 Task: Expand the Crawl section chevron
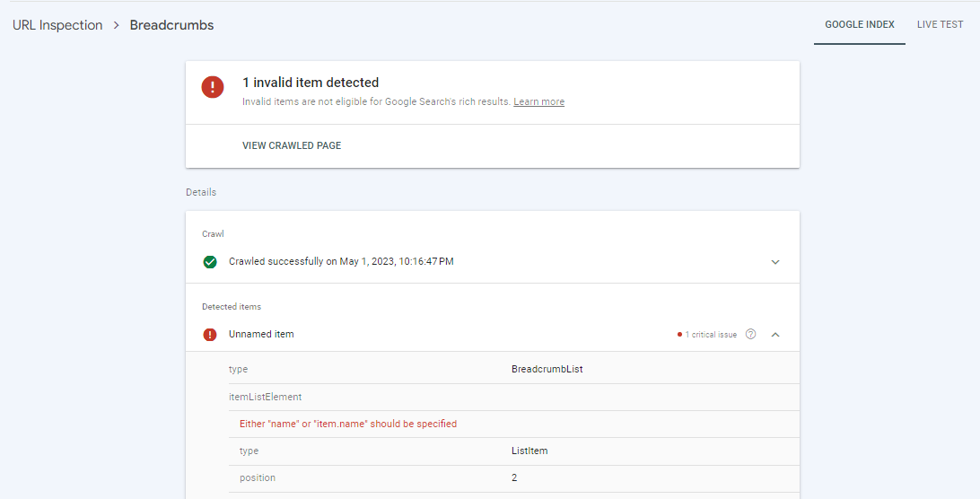pos(775,262)
